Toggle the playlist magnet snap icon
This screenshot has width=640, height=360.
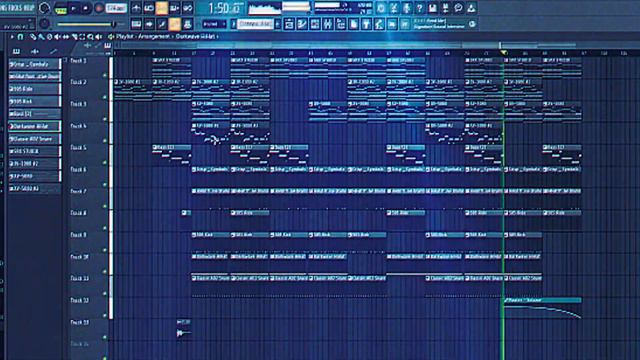click(x=20, y=37)
